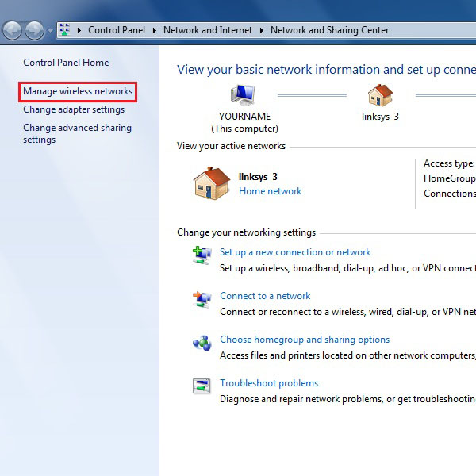This screenshot has width=476, height=476.
Task: Click the Back navigation arrow button
Action: click(12, 30)
